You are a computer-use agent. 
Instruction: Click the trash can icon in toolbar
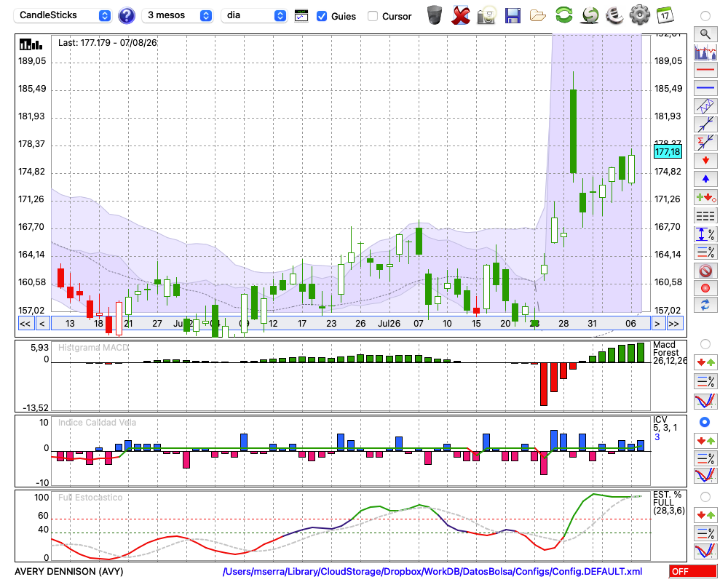pyautogui.click(x=435, y=15)
